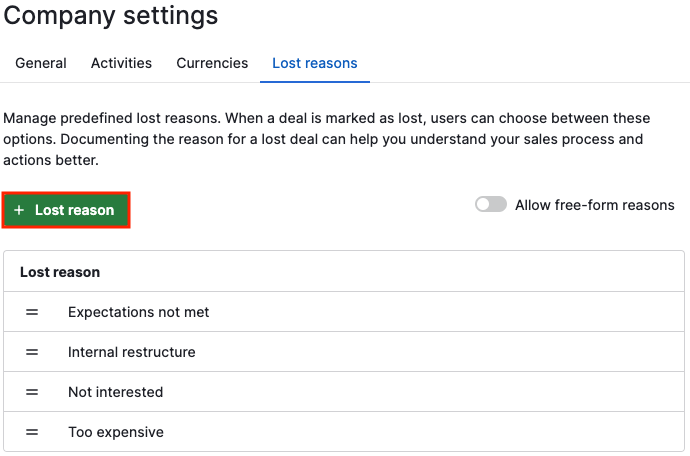The width and height of the screenshot is (690, 456).
Task: Switch to the Activities tab
Action: pos(121,63)
